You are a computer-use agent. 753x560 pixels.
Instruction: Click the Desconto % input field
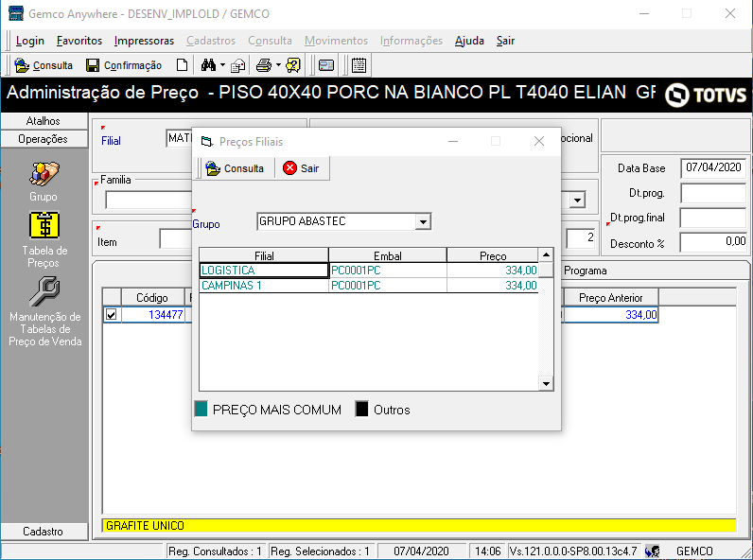coord(713,242)
